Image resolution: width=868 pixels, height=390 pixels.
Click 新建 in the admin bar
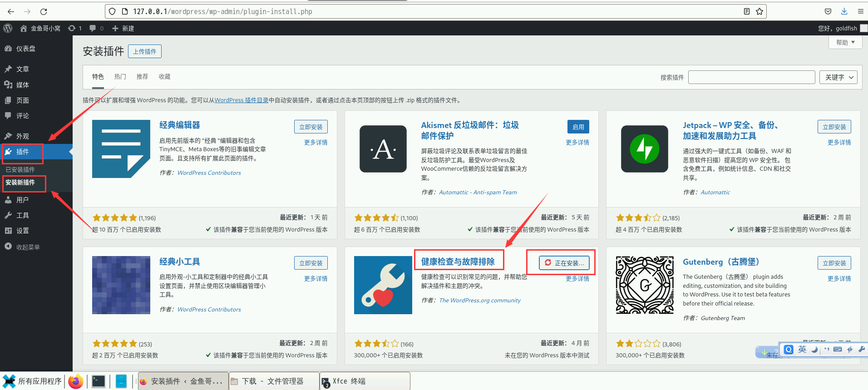pos(123,28)
